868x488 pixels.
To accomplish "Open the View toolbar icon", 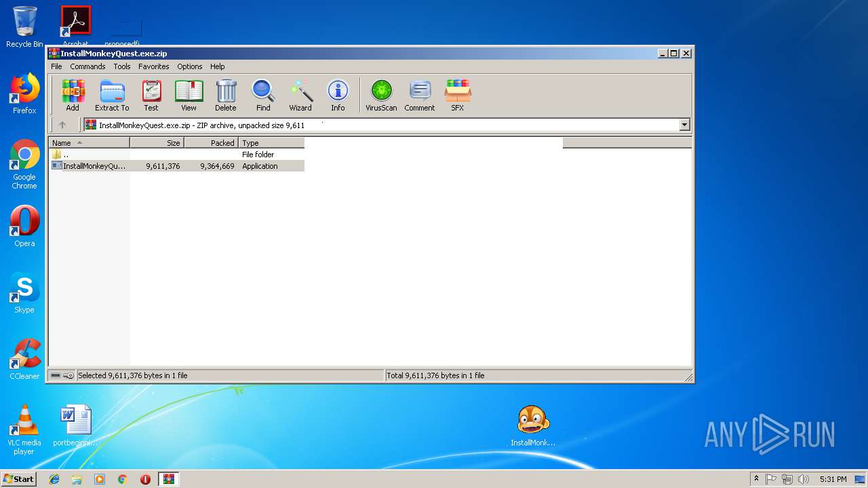I will click(x=189, y=96).
